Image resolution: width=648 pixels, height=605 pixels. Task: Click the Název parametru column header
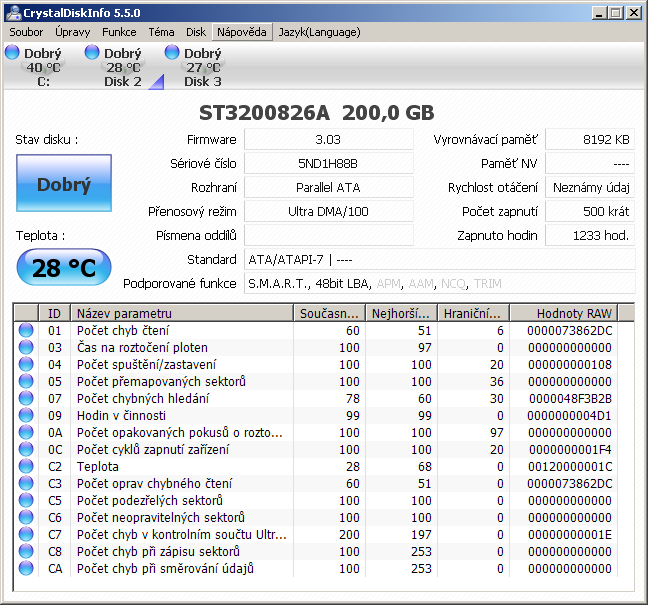(x=182, y=313)
